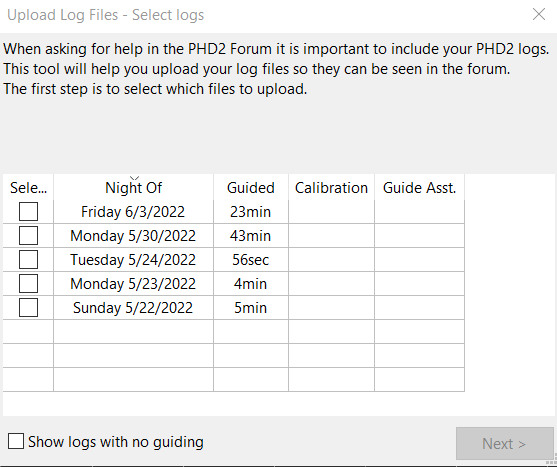The height and width of the screenshot is (467, 557).
Task: Close the Upload Log Files dialog
Action: [x=539, y=15]
